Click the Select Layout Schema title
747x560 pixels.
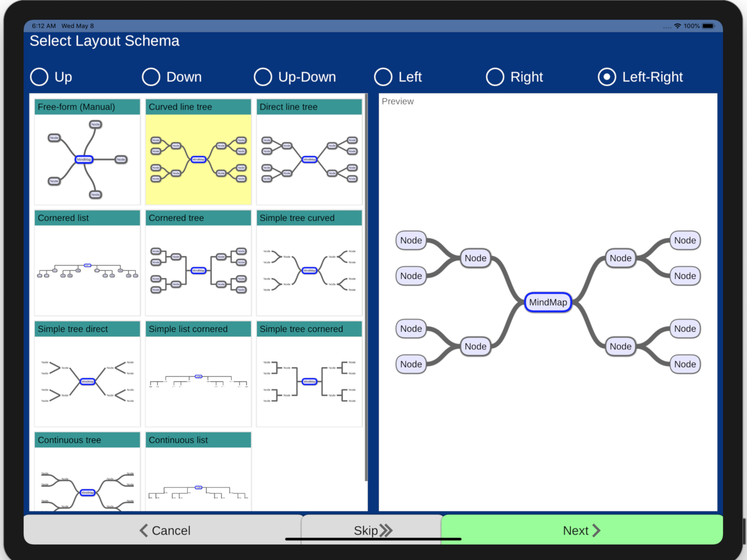click(104, 41)
